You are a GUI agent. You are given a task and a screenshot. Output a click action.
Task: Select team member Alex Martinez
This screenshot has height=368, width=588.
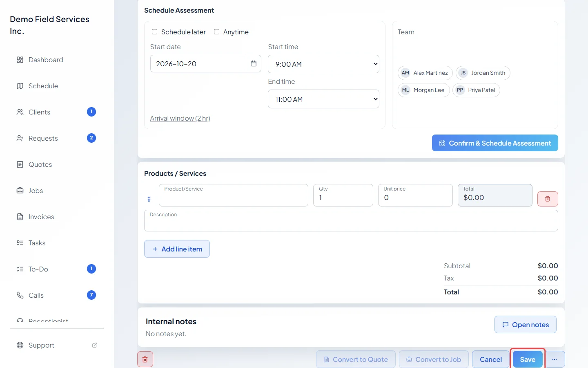(x=425, y=73)
